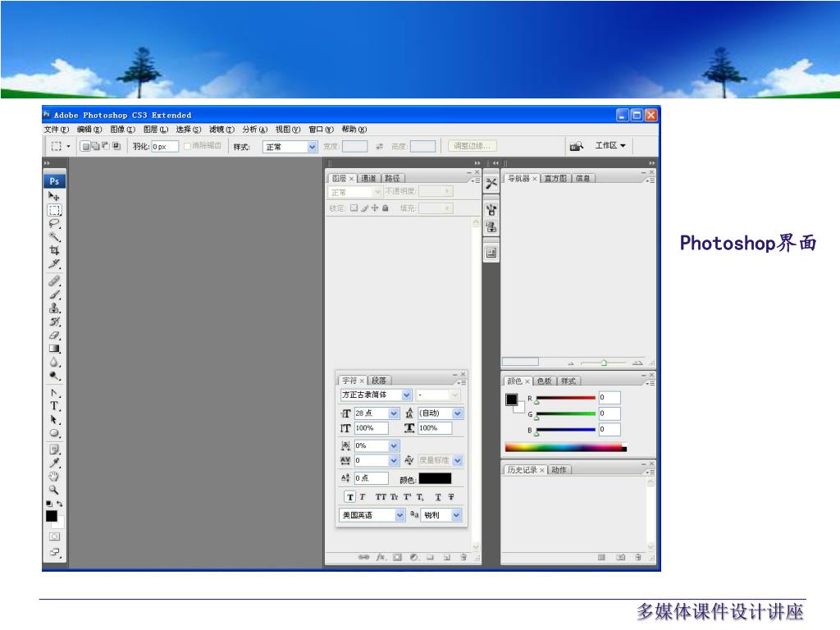
Task: Open the 工作区 workspace dropdown
Action: 610,146
